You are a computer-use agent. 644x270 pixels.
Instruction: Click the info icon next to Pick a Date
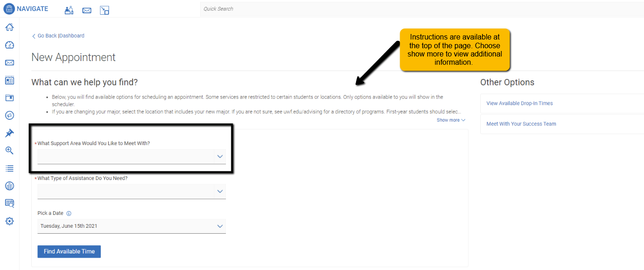[69, 214]
